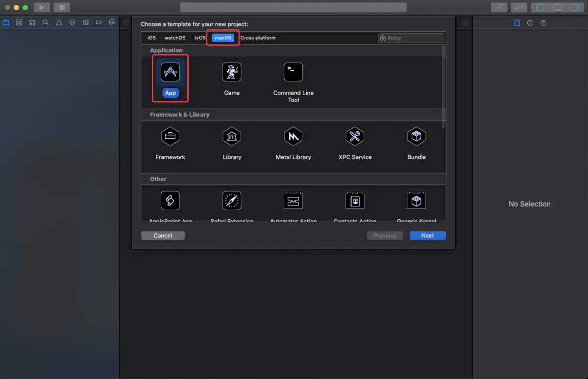Toggle the Navigator panel visibility

click(540, 7)
